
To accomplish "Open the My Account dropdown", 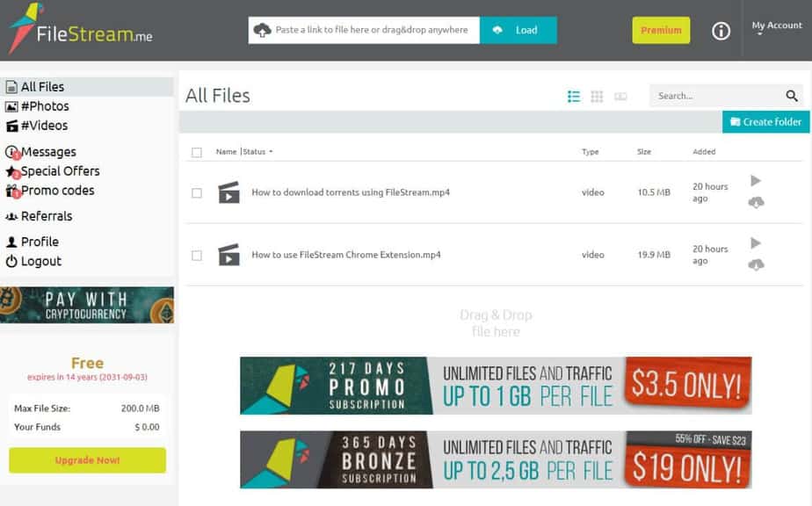I will (777, 27).
